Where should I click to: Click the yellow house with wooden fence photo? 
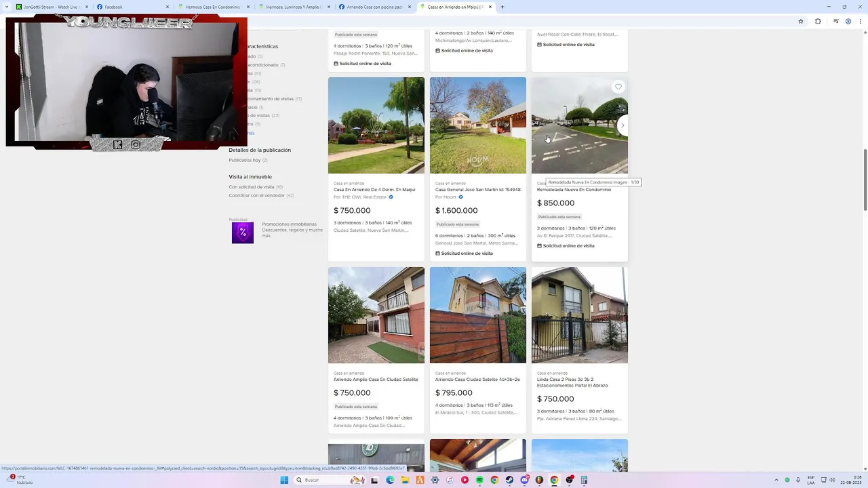(478, 315)
